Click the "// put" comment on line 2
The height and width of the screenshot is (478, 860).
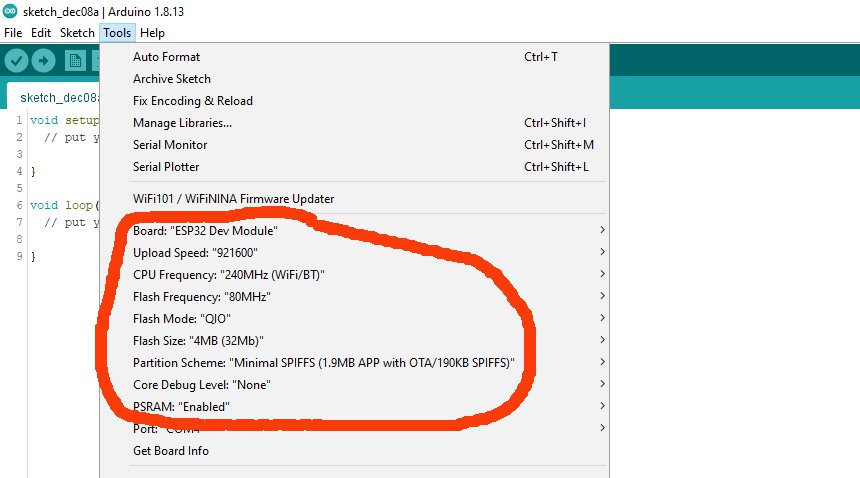pos(65,137)
